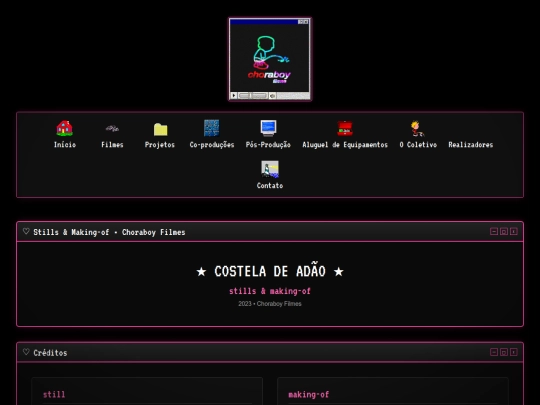Open the Contato icon
Image resolution: width=540 pixels, height=405 pixels.
[x=270, y=169]
